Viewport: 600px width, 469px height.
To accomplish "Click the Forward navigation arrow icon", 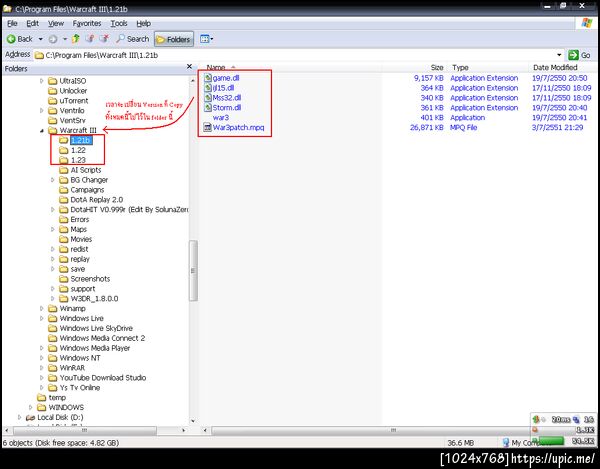I will click(x=53, y=39).
